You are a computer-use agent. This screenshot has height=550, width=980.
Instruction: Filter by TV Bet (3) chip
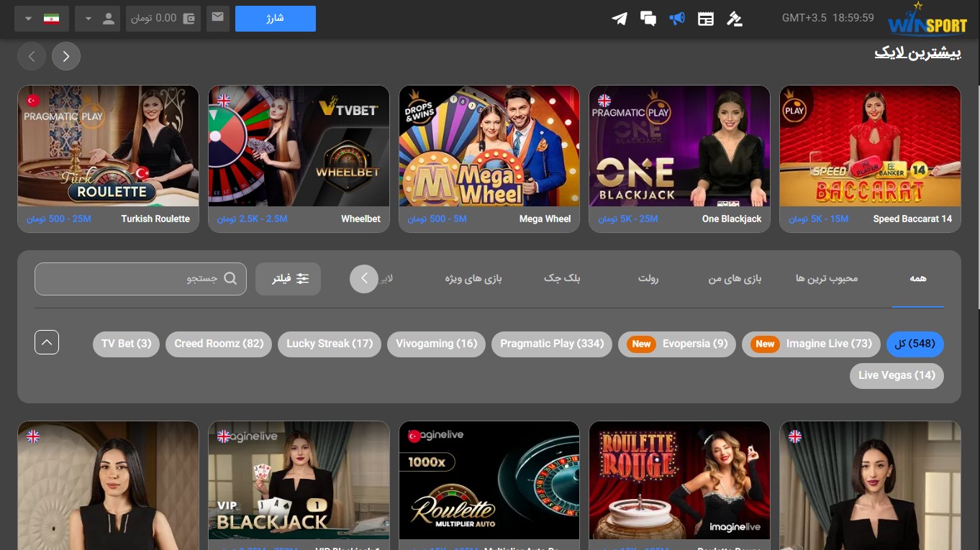[127, 344]
